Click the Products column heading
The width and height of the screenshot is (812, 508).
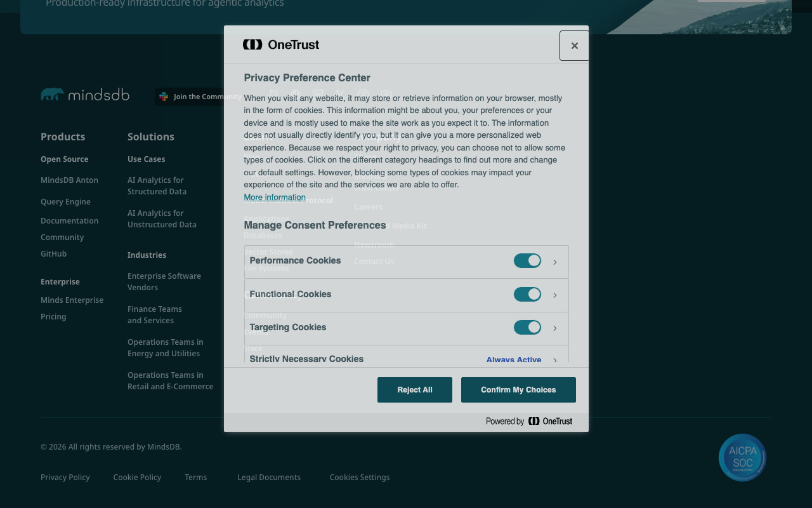pos(63,137)
